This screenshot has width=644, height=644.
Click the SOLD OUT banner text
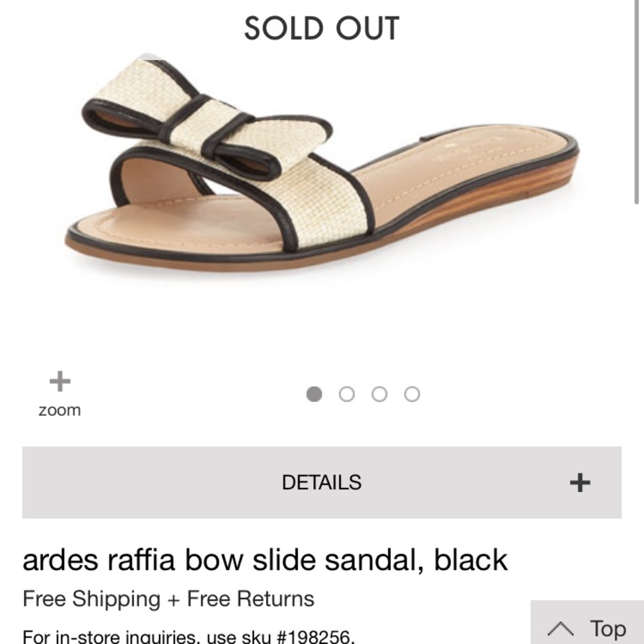(x=322, y=28)
